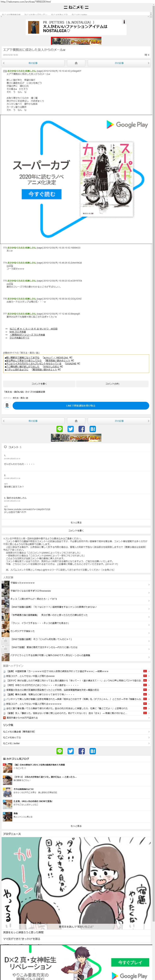
Task: Click カンボジアで子猫拾った article thumbnail
Action: pos(5,631)
